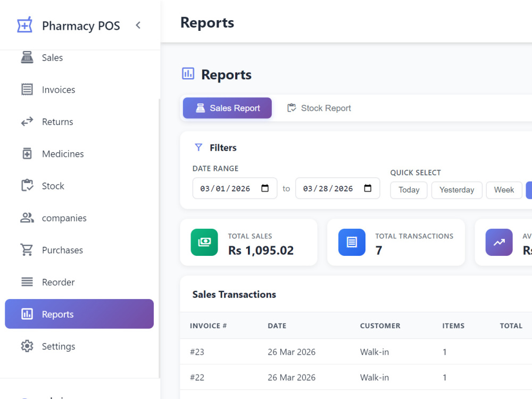Image resolution: width=532 pixels, height=399 pixels.
Task: Click the Pharmacy POS logo icon
Action: click(25, 25)
